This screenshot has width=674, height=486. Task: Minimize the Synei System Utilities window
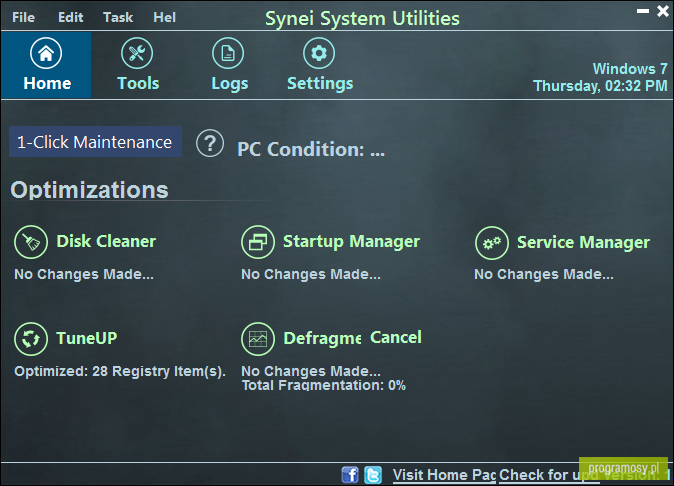click(x=643, y=11)
